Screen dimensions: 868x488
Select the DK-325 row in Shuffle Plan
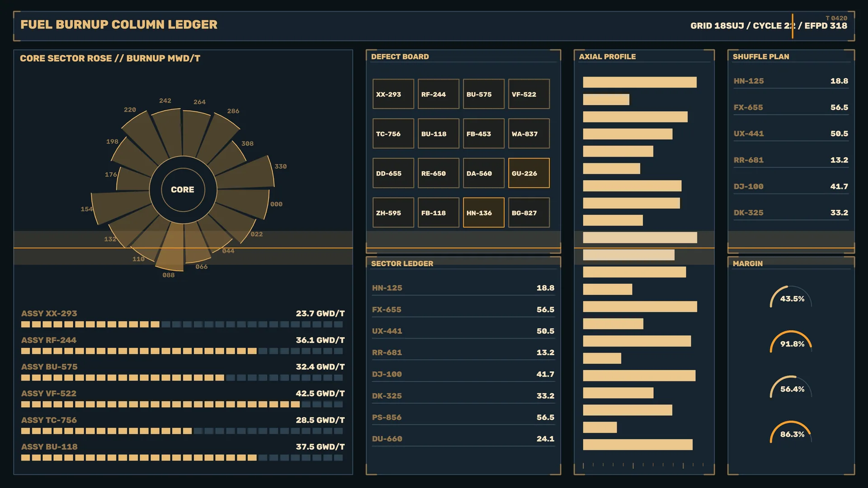pos(791,212)
